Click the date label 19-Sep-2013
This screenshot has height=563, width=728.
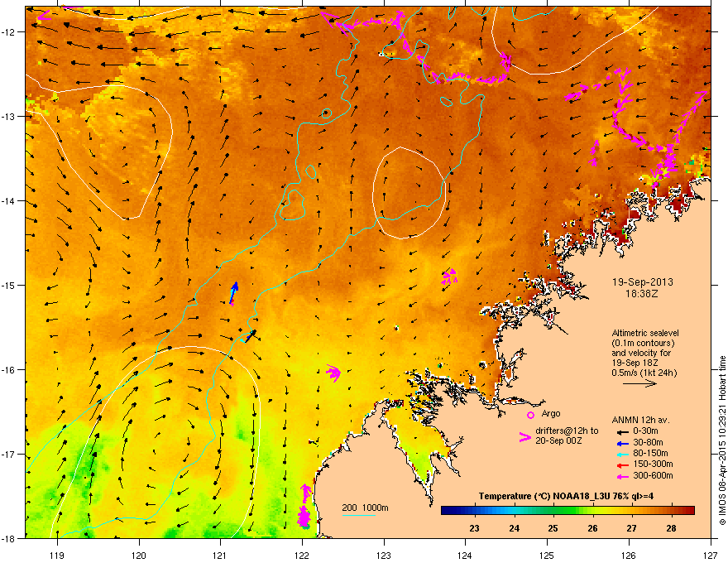pos(642,282)
